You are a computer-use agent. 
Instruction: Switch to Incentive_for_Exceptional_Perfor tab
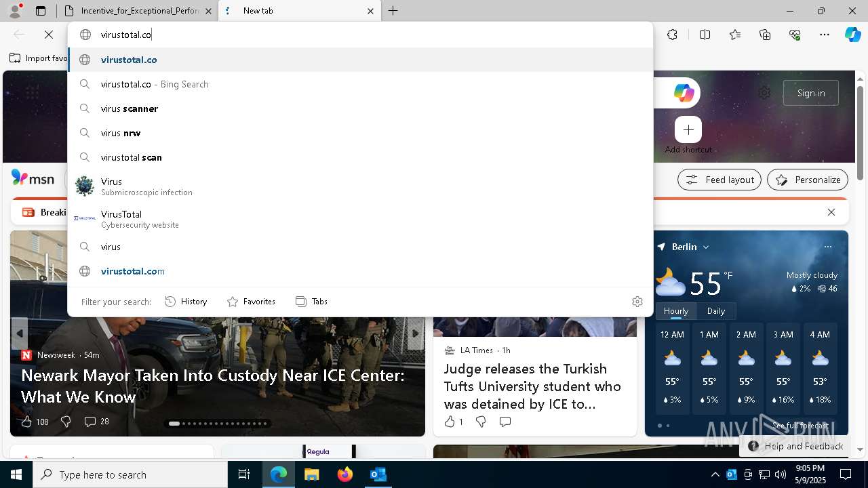[138, 11]
